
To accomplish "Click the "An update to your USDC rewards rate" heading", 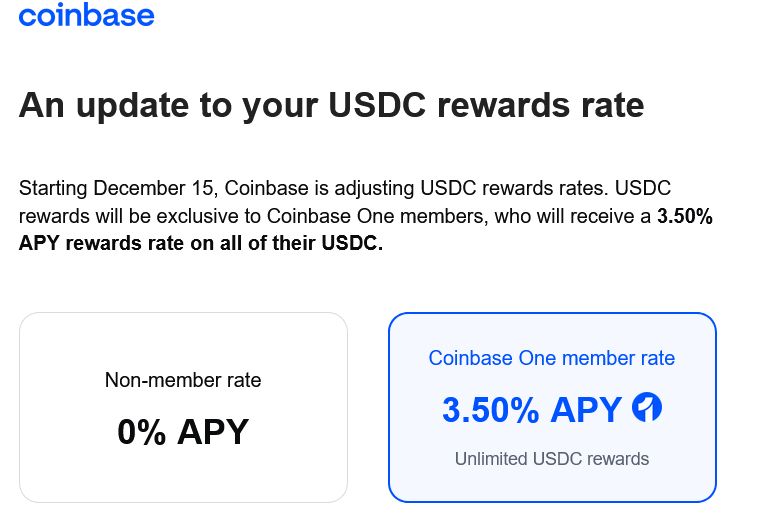I will 331,105.
